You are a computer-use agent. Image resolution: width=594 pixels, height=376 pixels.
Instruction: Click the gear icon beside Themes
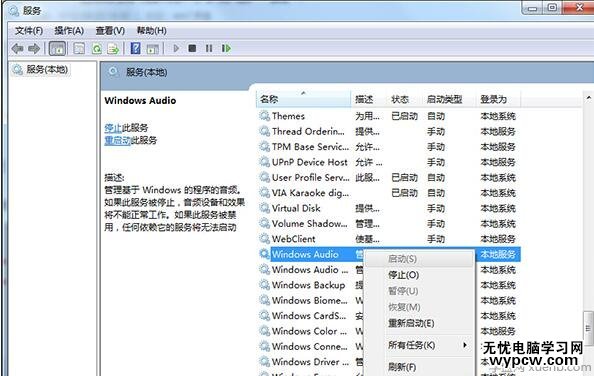point(264,115)
